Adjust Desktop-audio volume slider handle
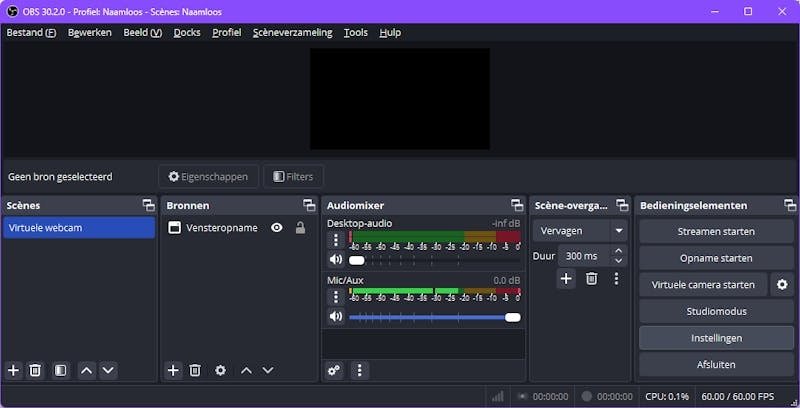This screenshot has height=408, width=800. pos(357,260)
